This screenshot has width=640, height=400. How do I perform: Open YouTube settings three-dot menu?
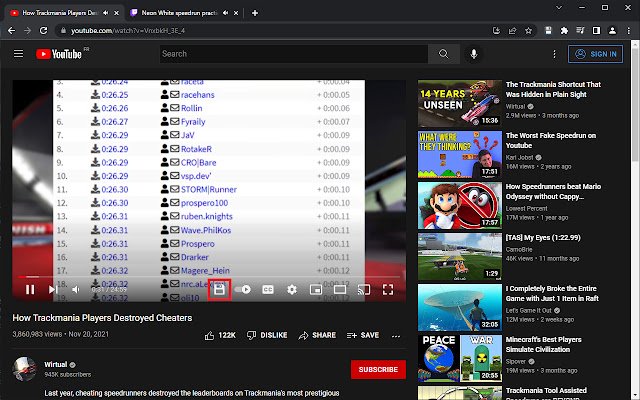[554, 54]
